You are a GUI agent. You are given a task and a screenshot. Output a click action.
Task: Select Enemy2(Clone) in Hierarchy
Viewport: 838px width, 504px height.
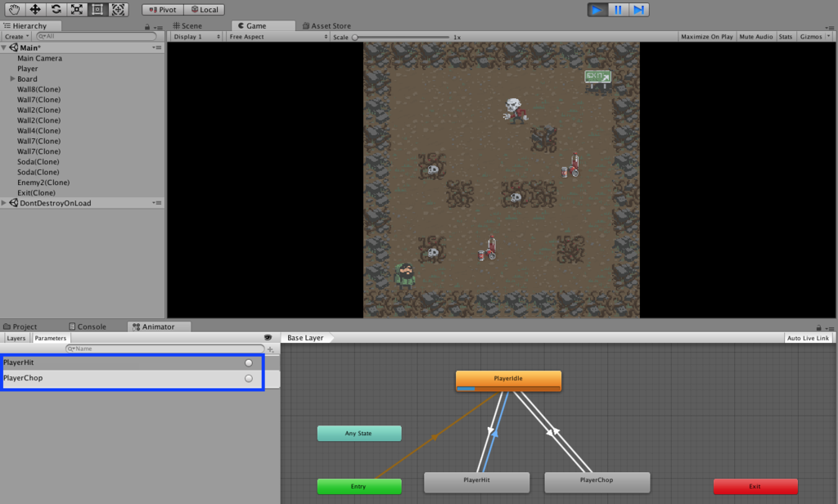43,182
